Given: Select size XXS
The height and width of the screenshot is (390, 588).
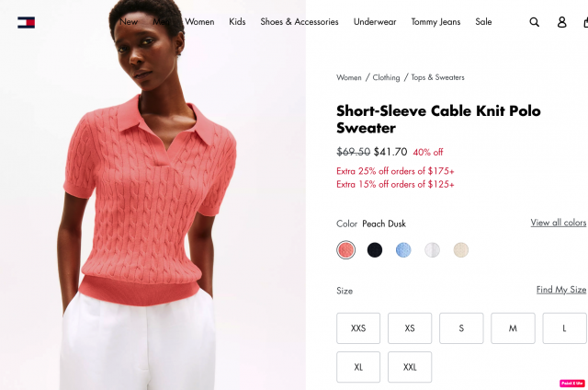Looking at the screenshot, I should click(x=358, y=328).
